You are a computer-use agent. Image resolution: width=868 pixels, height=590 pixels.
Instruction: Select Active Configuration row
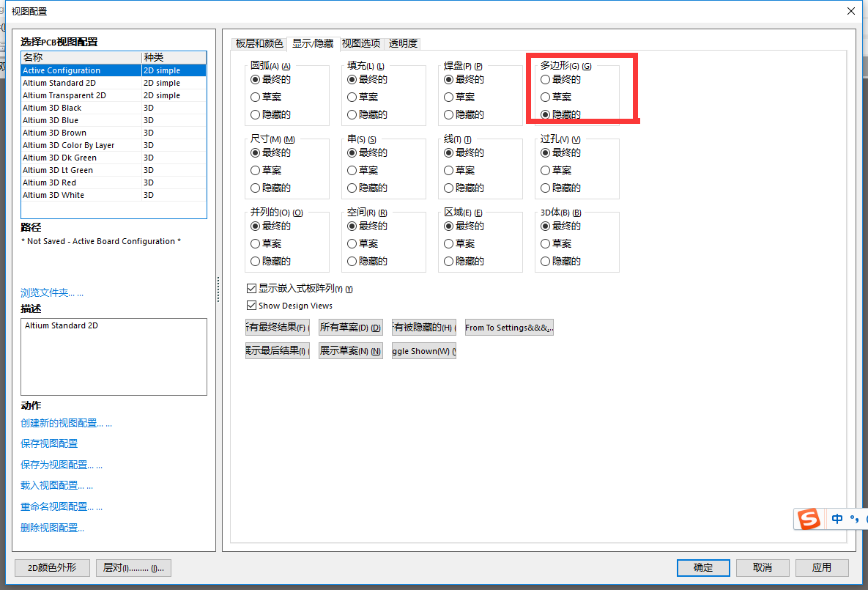tap(114, 70)
